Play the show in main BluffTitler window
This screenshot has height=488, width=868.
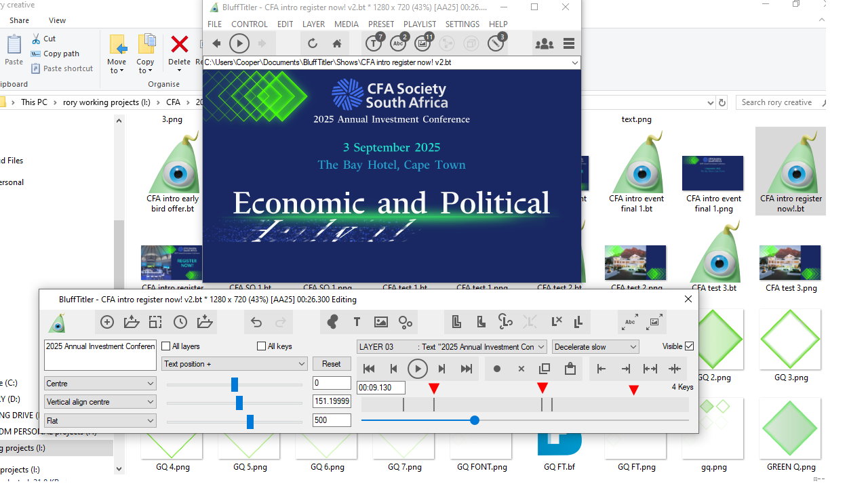click(x=239, y=44)
